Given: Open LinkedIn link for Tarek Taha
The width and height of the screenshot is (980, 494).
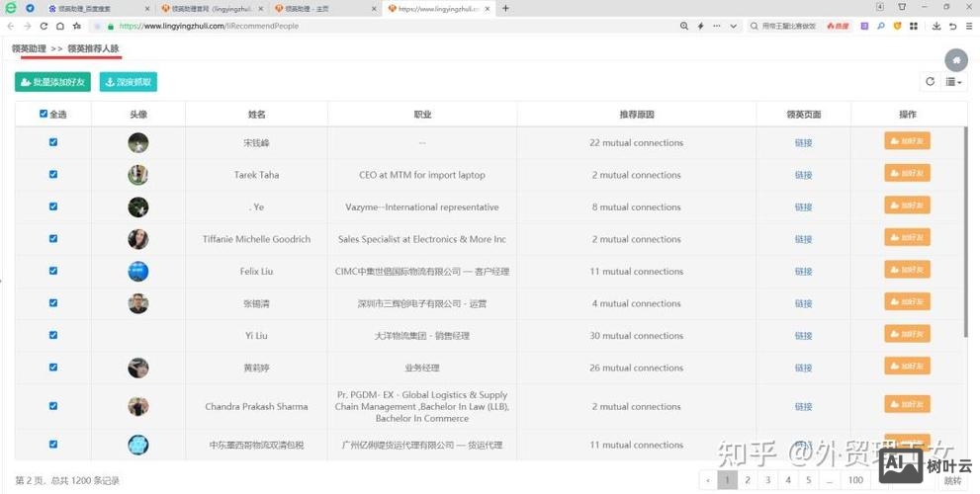Looking at the screenshot, I should [x=803, y=175].
